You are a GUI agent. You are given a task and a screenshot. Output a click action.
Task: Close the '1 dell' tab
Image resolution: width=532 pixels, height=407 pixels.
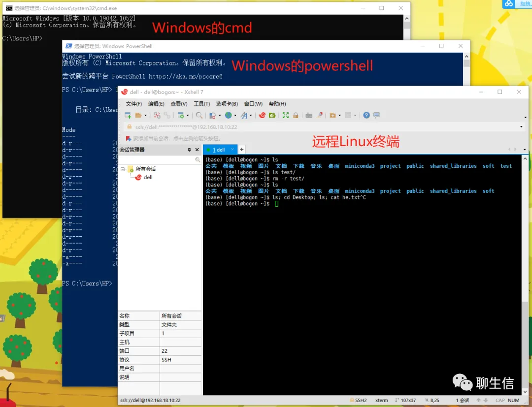(x=233, y=150)
